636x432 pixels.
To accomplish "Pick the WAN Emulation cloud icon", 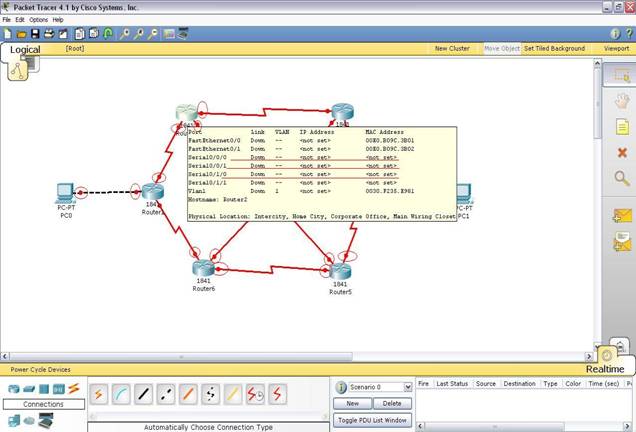I will point(29,421).
